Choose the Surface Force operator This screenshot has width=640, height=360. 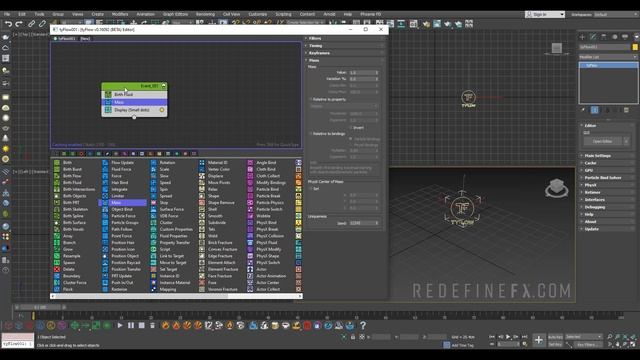(171, 209)
